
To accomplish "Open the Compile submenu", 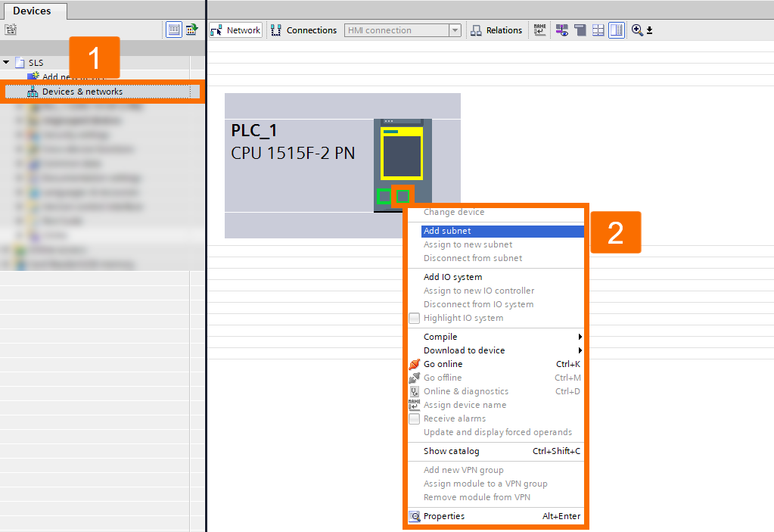I will tap(496, 337).
